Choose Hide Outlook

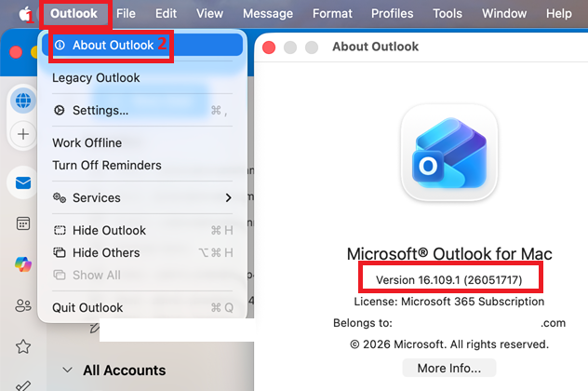point(142,230)
